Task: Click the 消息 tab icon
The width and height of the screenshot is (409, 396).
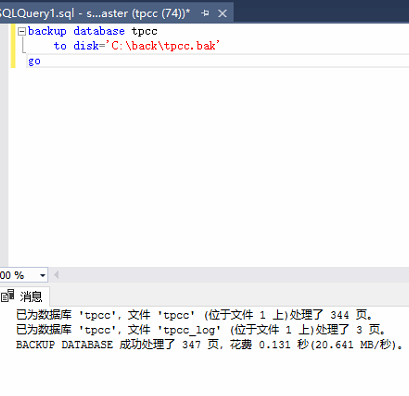Action: coord(7,296)
